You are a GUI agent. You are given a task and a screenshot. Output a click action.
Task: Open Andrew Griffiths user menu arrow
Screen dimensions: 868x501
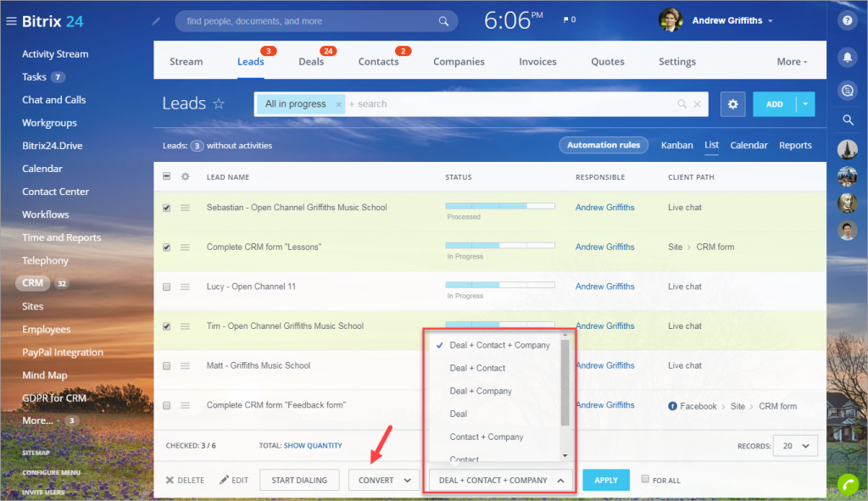pyautogui.click(x=770, y=21)
